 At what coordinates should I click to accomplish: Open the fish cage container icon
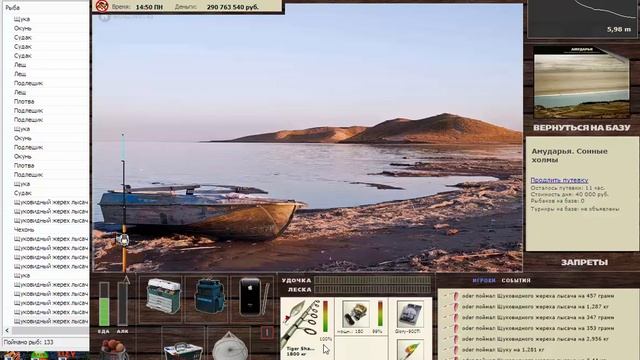183,351
